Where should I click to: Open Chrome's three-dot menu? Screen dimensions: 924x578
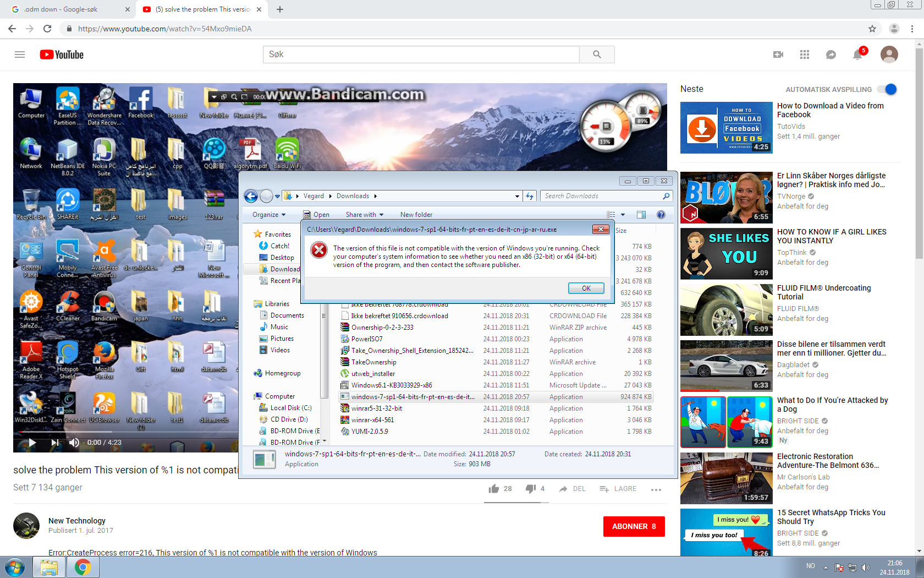tap(912, 29)
